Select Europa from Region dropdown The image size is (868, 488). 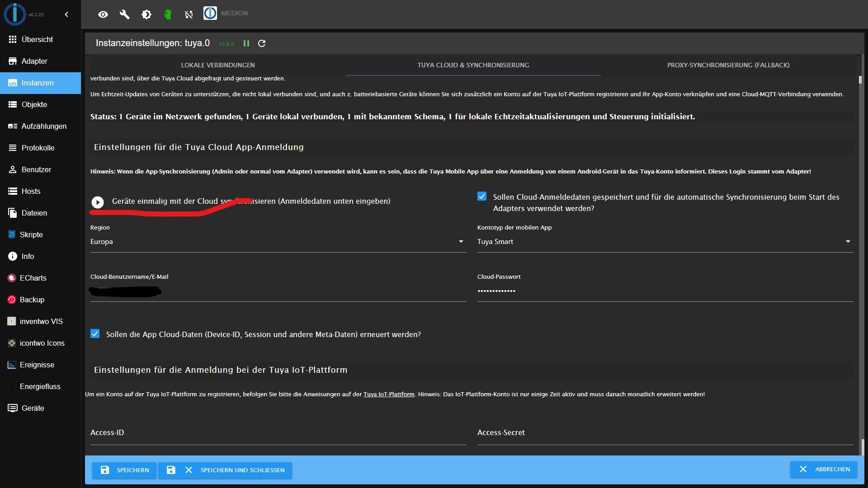click(277, 241)
